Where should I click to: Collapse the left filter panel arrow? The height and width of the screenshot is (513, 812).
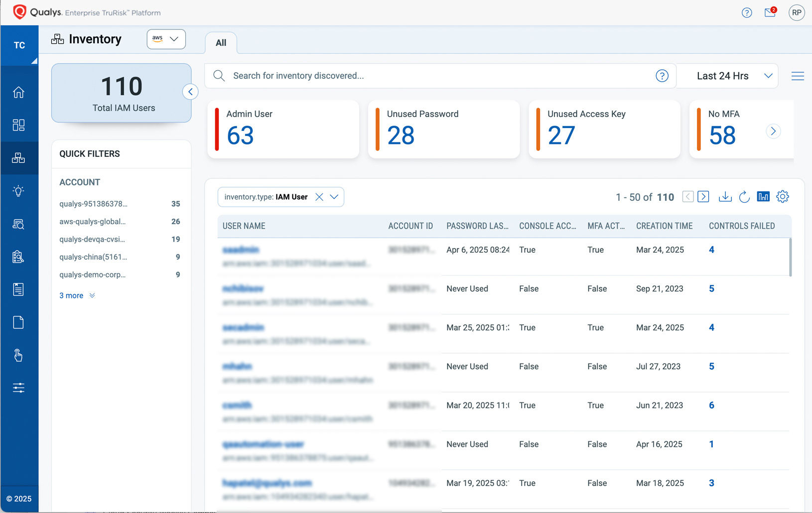(x=190, y=92)
